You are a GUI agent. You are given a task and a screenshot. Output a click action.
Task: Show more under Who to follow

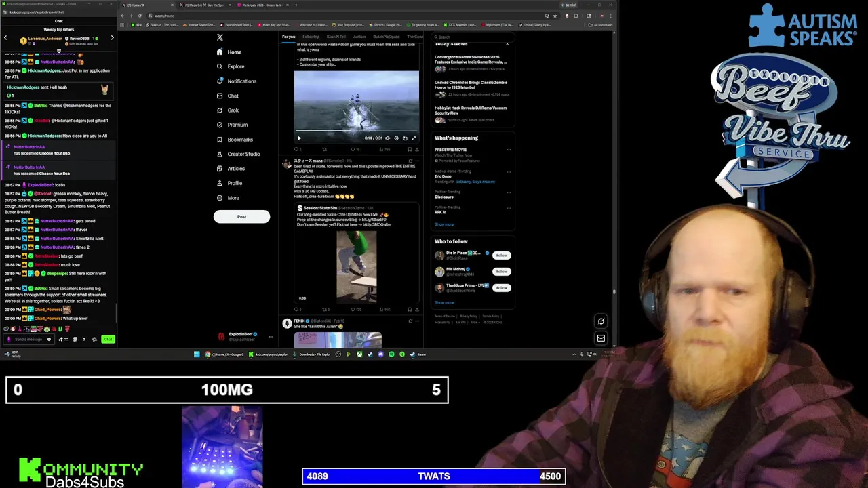pyautogui.click(x=444, y=302)
